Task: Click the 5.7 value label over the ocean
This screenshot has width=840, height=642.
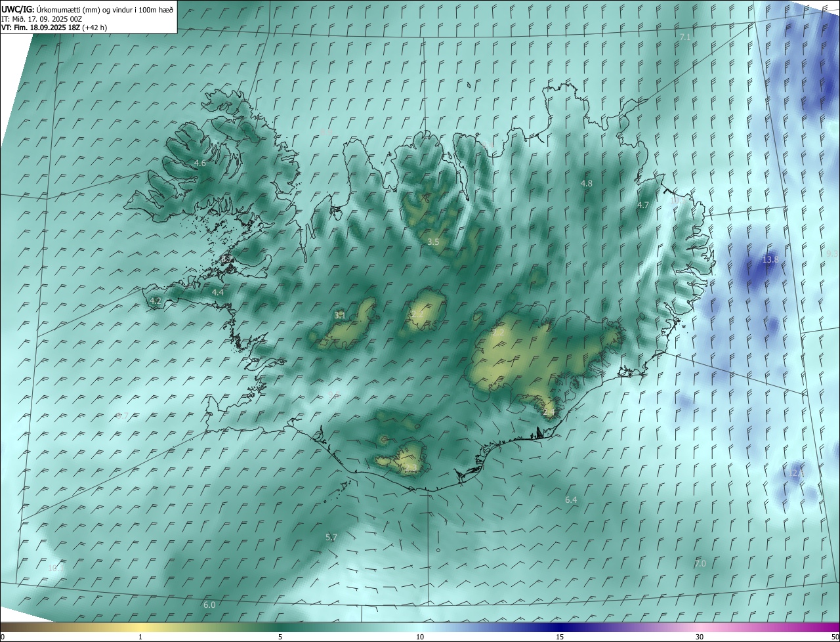Action: click(331, 538)
